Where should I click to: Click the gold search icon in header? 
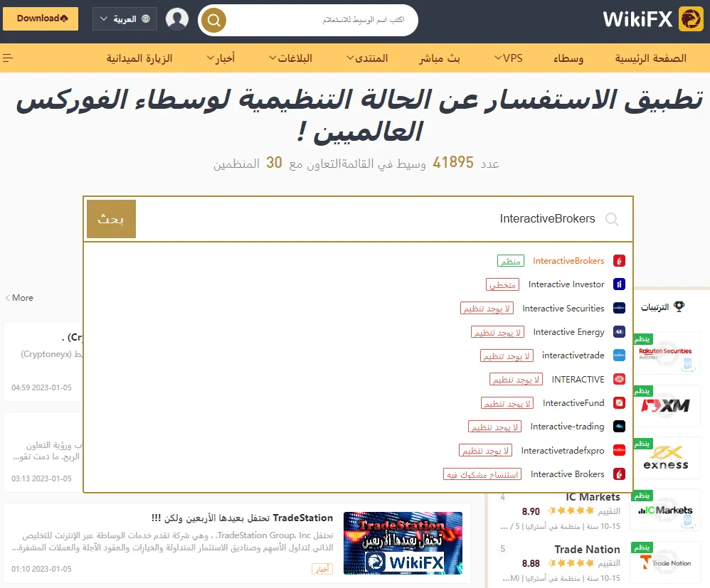tap(213, 20)
